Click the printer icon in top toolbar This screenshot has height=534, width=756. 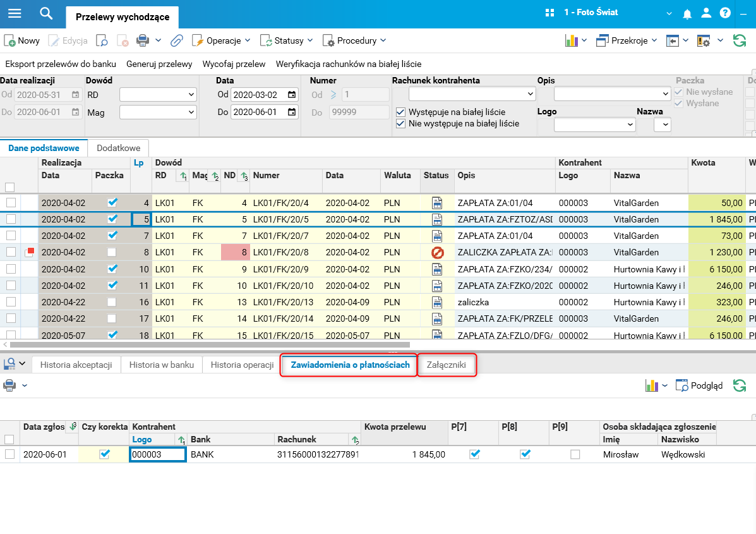(x=143, y=40)
